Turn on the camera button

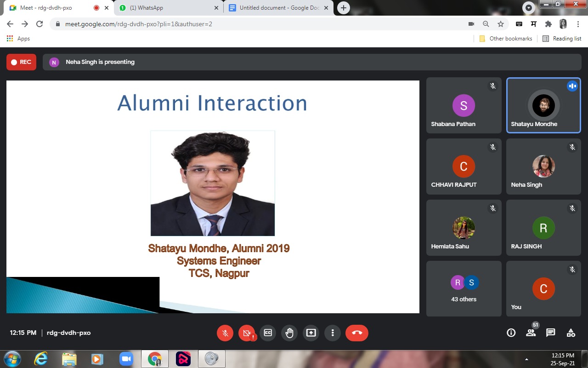click(247, 333)
